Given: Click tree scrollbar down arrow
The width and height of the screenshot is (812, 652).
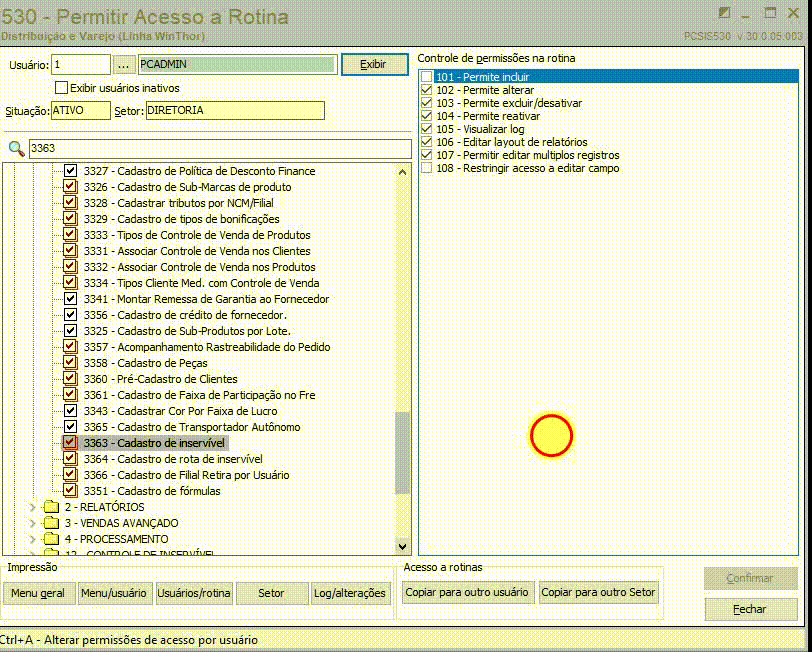Looking at the screenshot, I should [402, 546].
